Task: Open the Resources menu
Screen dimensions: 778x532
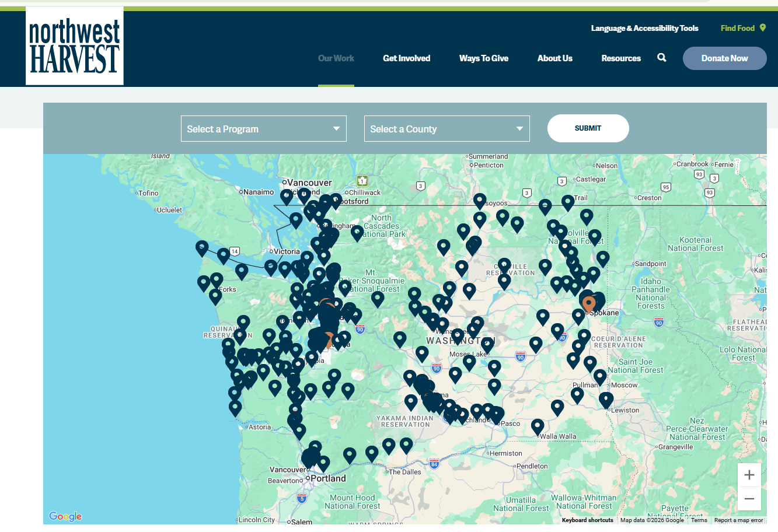Action: coord(621,58)
